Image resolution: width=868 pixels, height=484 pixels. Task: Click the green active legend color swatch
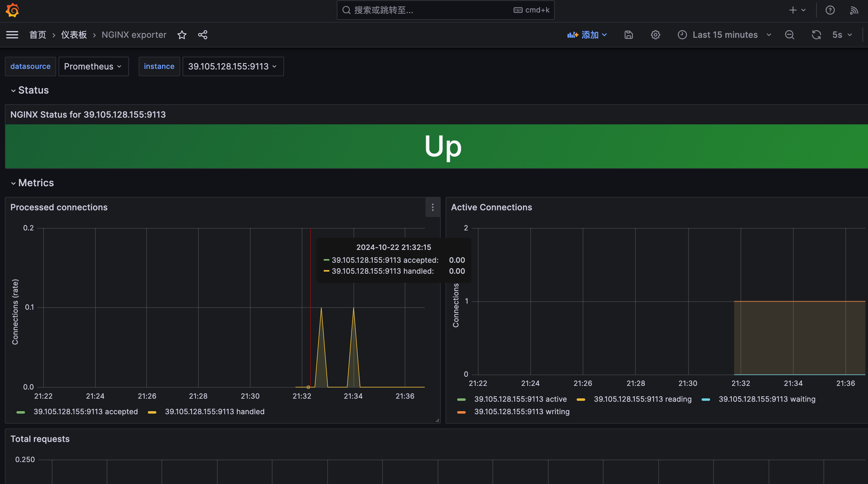(461, 399)
